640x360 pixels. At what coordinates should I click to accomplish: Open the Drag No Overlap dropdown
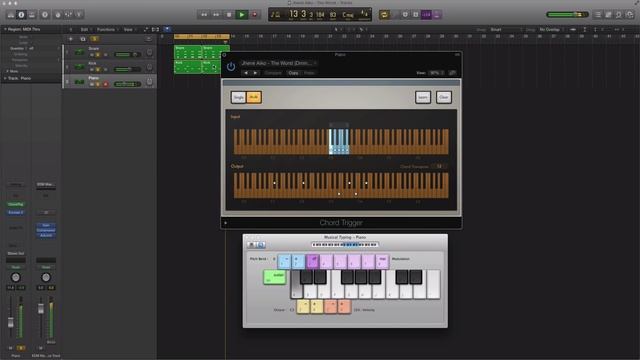pos(552,29)
